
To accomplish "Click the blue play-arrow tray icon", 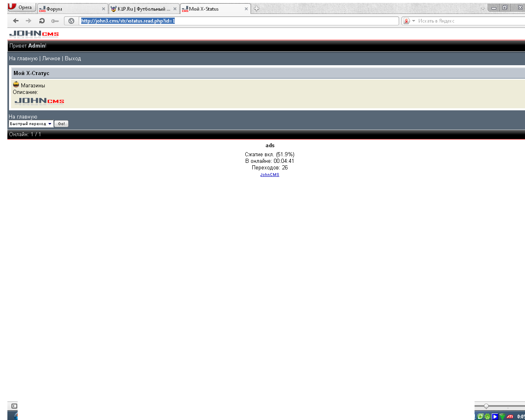I will 495,417.
